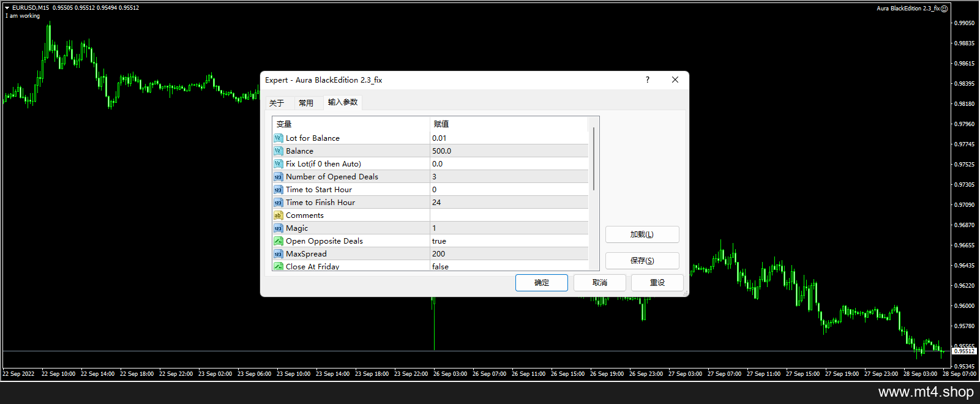Viewport: 980px width, 404px height.
Task: Select the MaxSpread row label
Action: click(306, 254)
